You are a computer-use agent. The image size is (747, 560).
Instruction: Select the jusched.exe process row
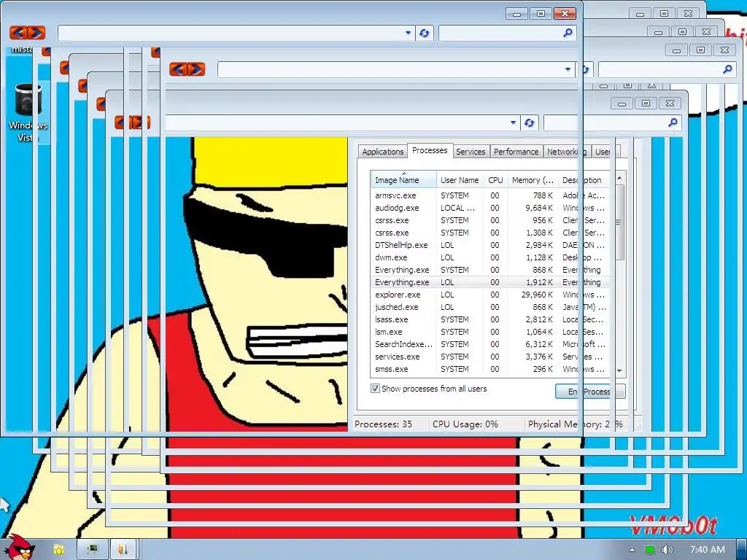click(x=491, y=307)
